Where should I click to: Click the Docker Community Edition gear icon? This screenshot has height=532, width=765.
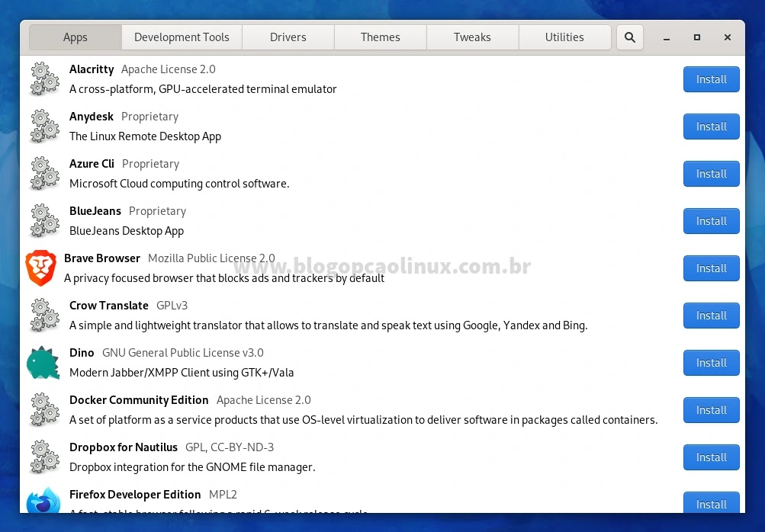tap(44, 410)
